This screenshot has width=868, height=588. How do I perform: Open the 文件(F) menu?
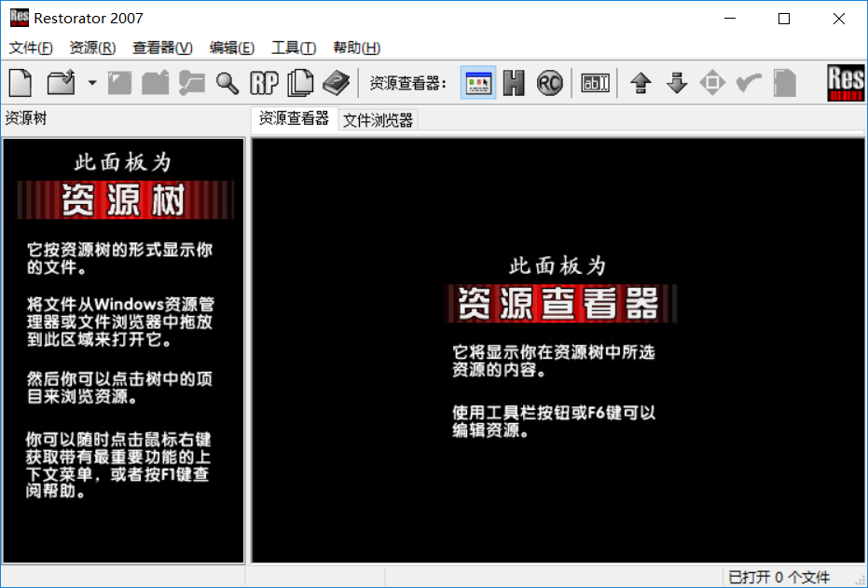pos(31,48)
